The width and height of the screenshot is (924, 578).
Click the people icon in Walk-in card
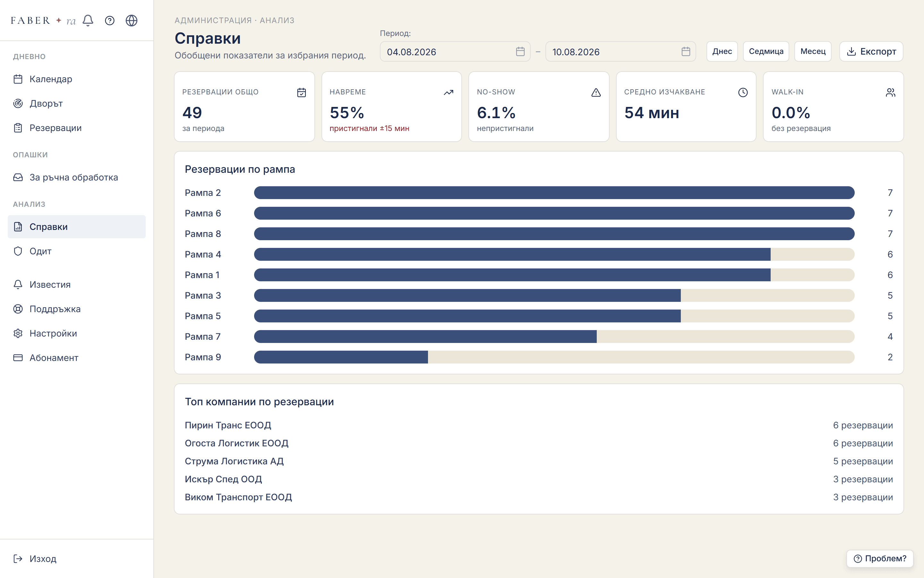[x=890, y=92]
